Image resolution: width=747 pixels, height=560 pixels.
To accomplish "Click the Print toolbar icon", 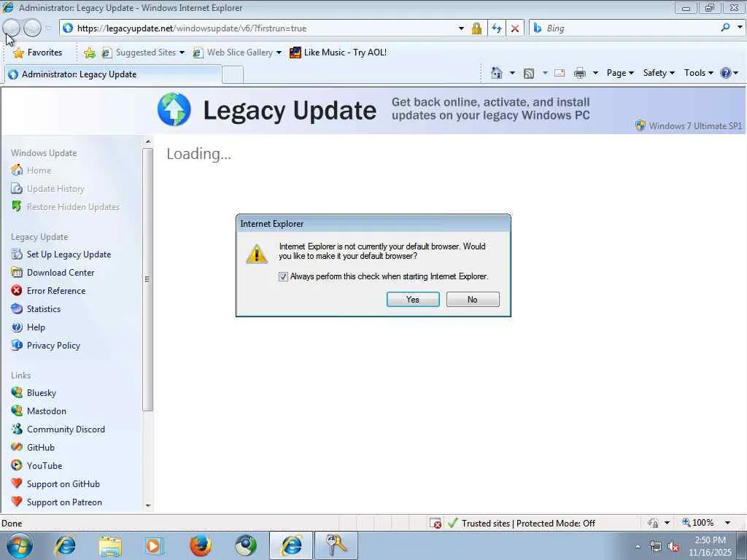I will [580, 74].
